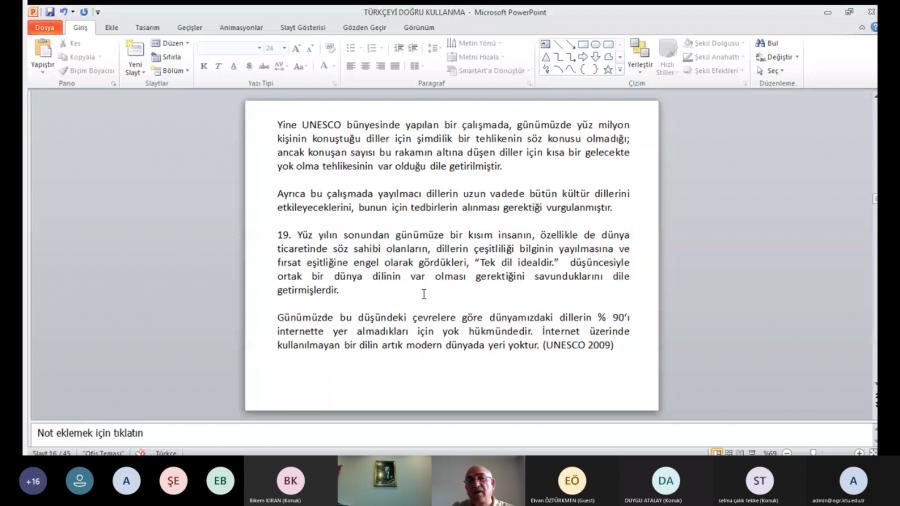This screenshot has width=900, height=506.
Task: Click the Undo arrow in title bar
Action: tap(63, 12)
